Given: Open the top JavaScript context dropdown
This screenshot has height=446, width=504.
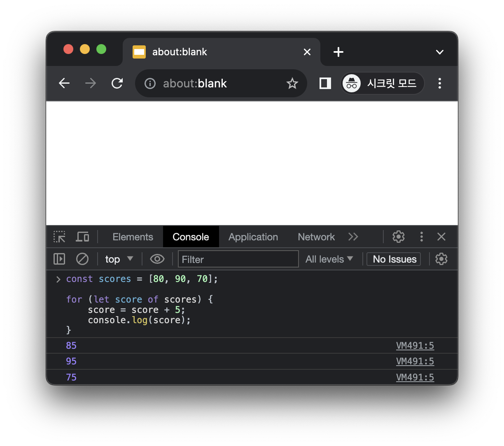Looking at the screenshot, I should coord(119,259).
